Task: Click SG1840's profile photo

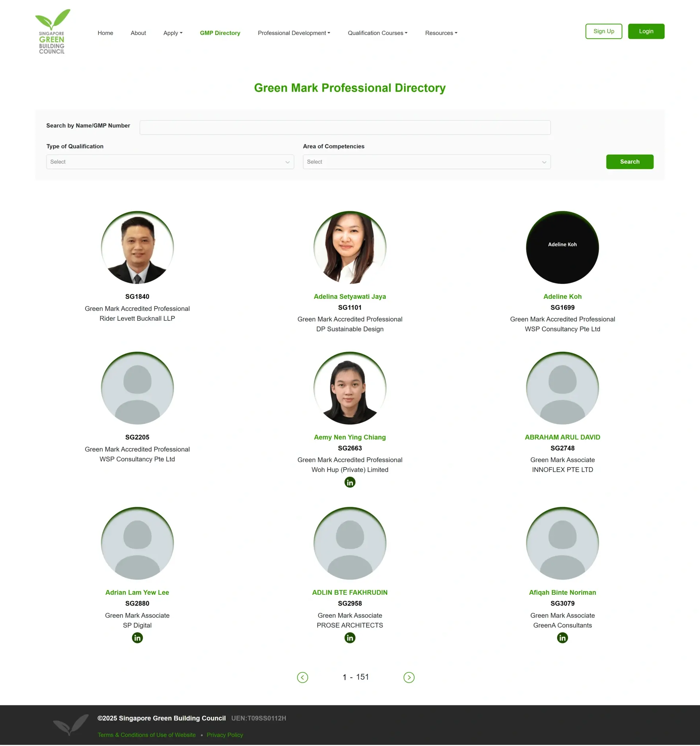Action: pyautogui.click(x=137, y=247)
